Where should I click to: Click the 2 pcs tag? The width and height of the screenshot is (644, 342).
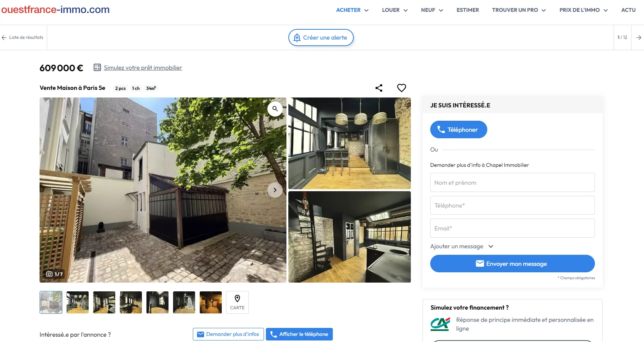(x=120, y=88)
